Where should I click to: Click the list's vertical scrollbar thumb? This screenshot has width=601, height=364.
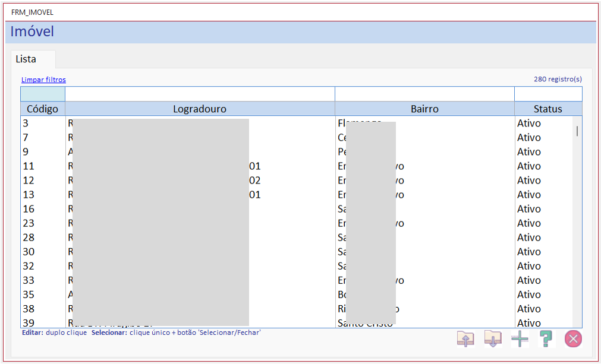pos(577,131)
